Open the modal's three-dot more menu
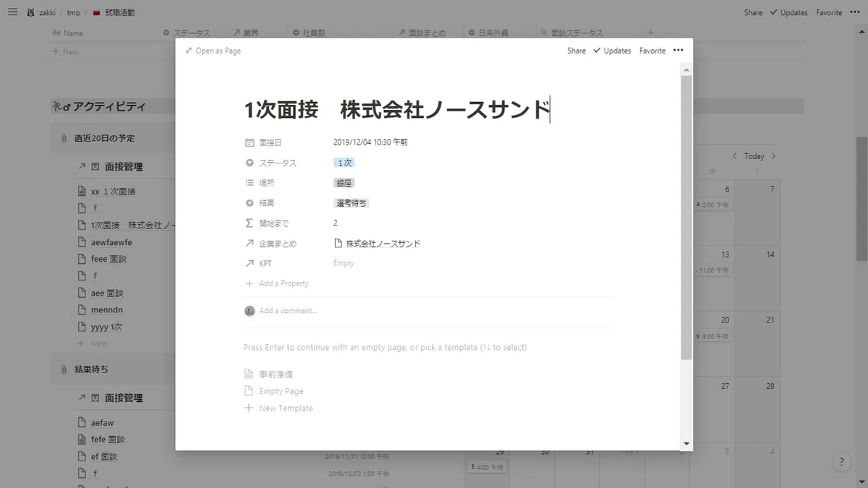The width and height of the screenshot is (868, 488). (678, 51)
